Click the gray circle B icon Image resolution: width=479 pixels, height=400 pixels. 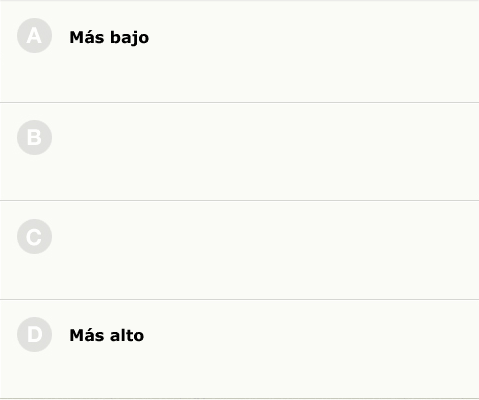(34, 137)
